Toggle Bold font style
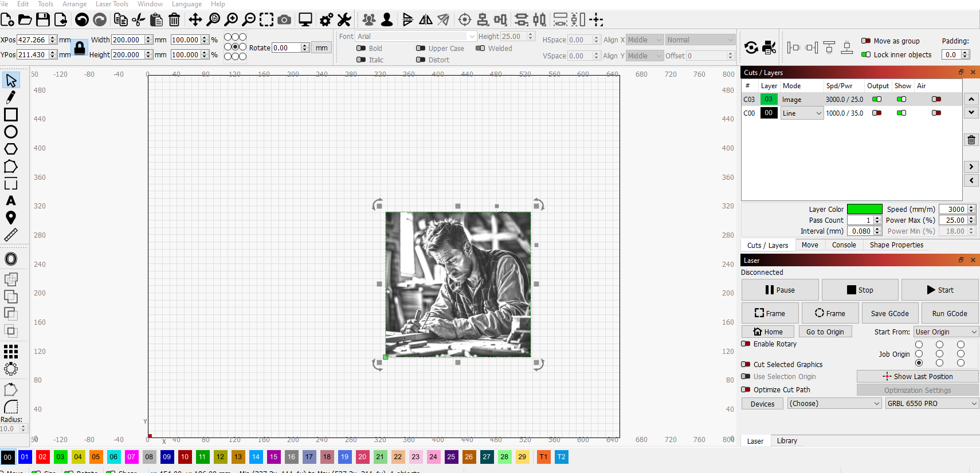980x473 pixels. [x=361, y=48]
